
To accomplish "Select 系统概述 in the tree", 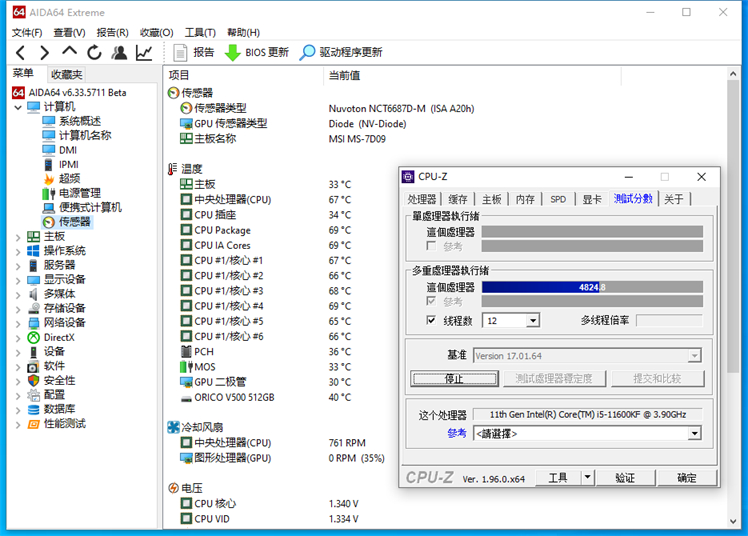I will [x=80, y=121].
